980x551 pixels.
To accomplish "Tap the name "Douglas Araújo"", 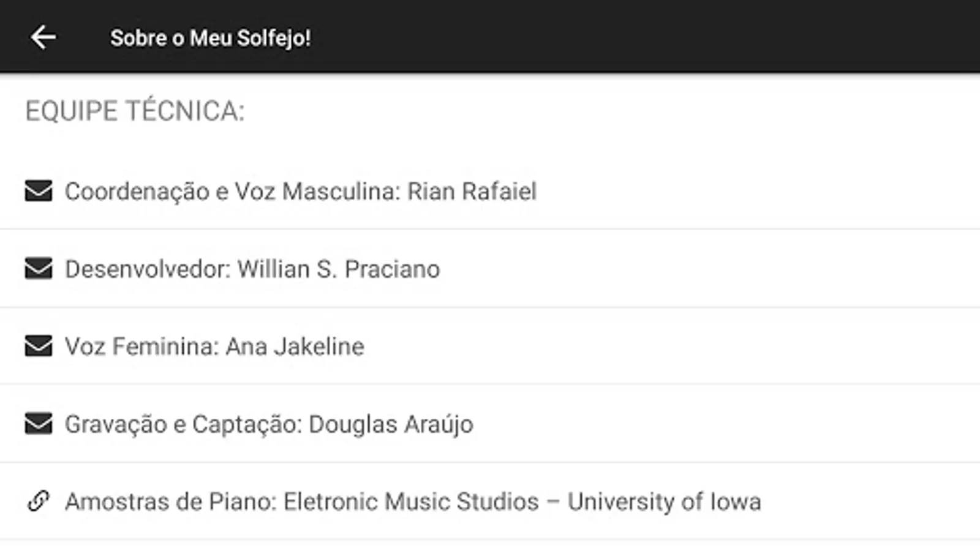I will click(391, 424).
